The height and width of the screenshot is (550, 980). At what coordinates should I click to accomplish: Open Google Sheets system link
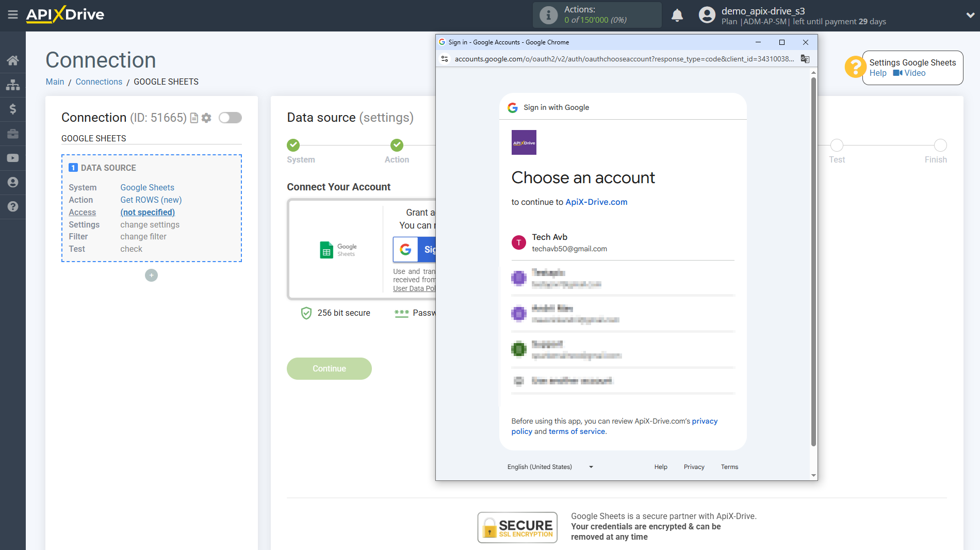[x=148, y=187]
